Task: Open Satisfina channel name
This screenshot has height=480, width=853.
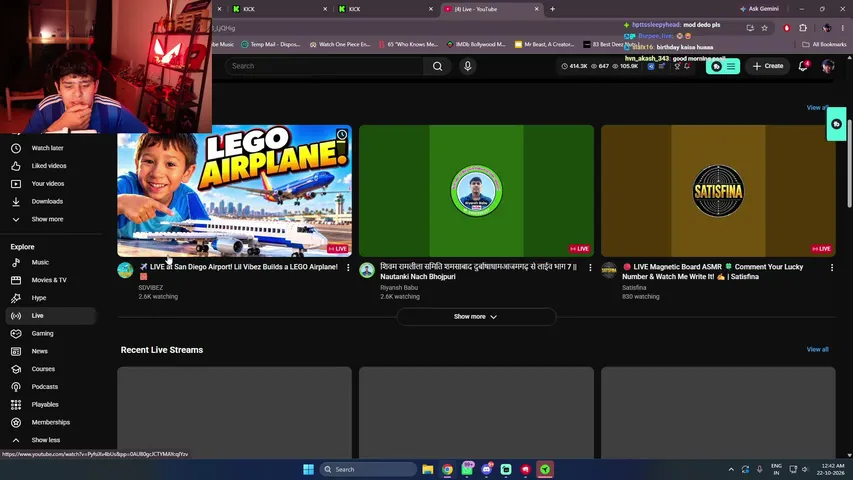Action: [x=634, y=287]
